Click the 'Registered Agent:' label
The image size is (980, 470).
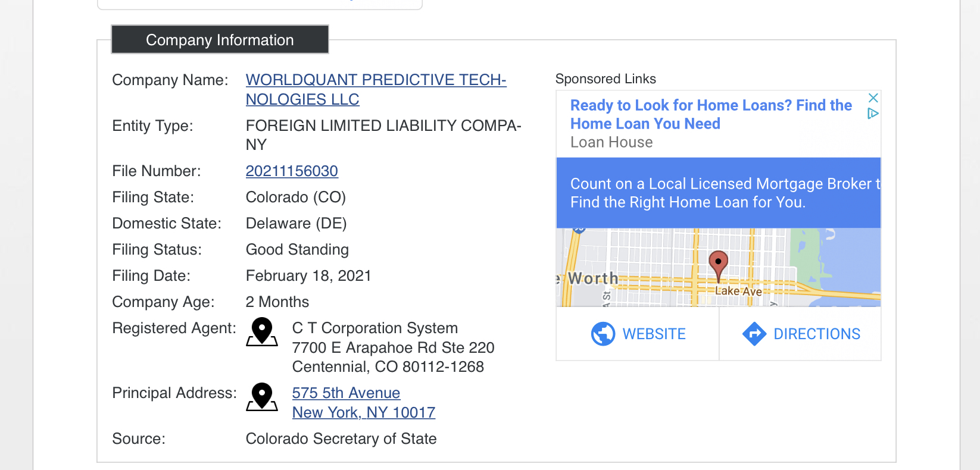[x=174, y=328]
